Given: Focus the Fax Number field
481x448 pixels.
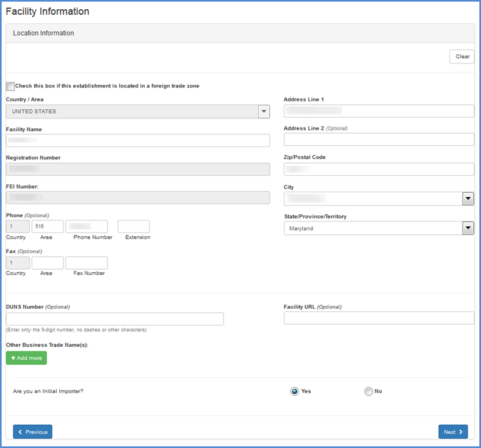Looking at the screenshot, I should point(86,263).
